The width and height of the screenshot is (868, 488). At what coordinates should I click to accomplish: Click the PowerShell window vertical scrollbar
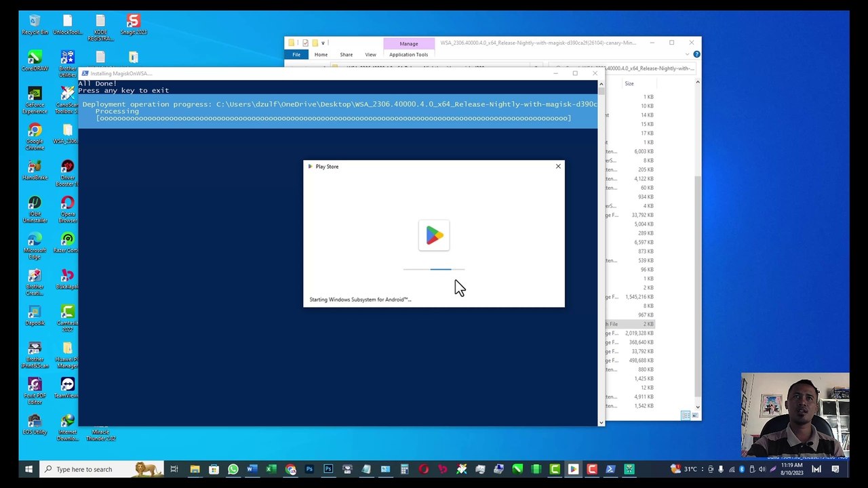tap(601, 253)
